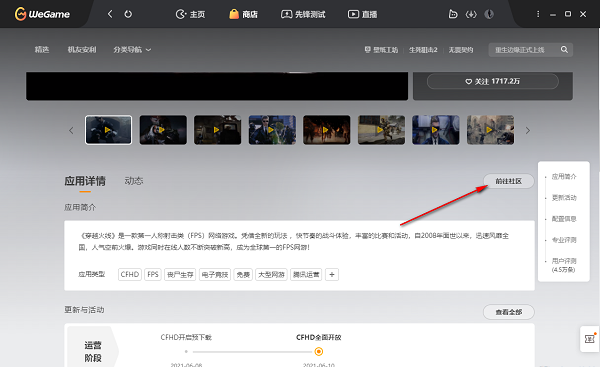Click the 应用简介 section heading
Image resolution: width=600 pixels, height=367 pixels.
tap(80, 207)
